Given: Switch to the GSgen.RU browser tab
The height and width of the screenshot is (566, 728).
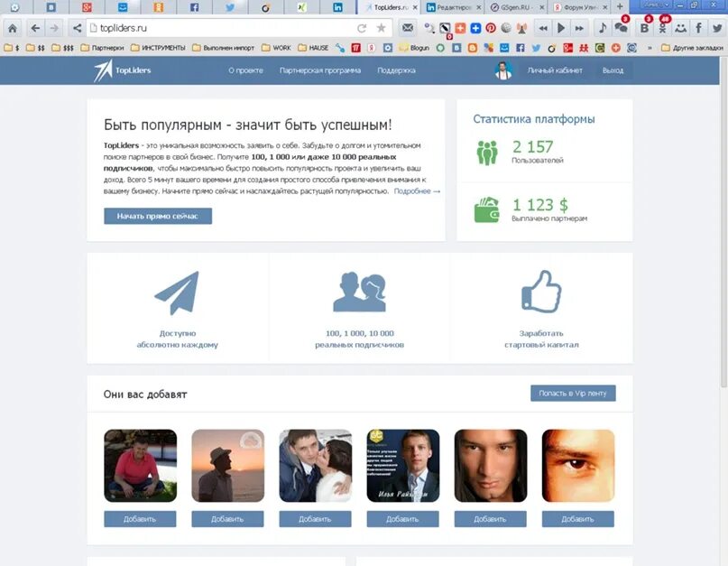Looking at the screenshot, I should [x=517, y=7].
